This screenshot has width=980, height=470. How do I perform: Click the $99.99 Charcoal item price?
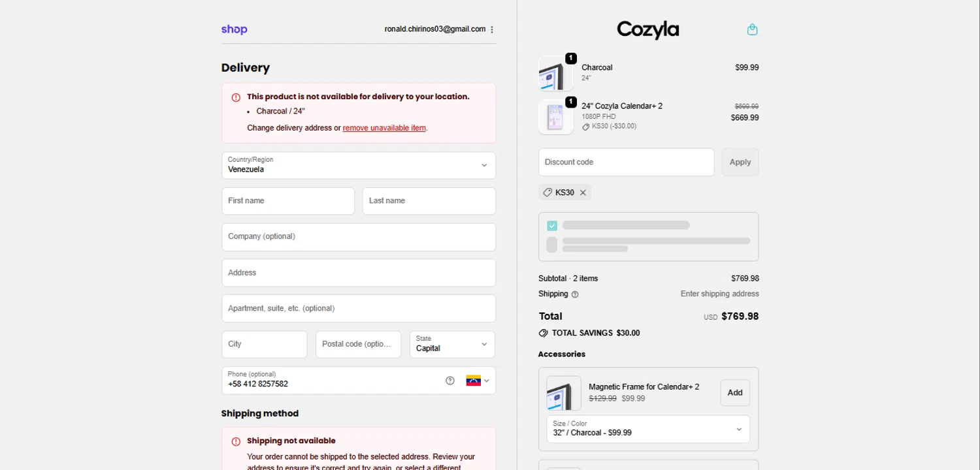point(747,68)
